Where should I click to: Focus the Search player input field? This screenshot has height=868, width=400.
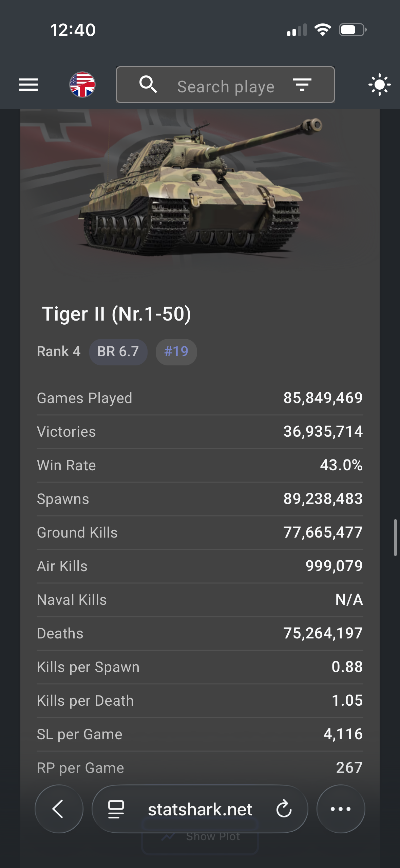pos(226,87)
